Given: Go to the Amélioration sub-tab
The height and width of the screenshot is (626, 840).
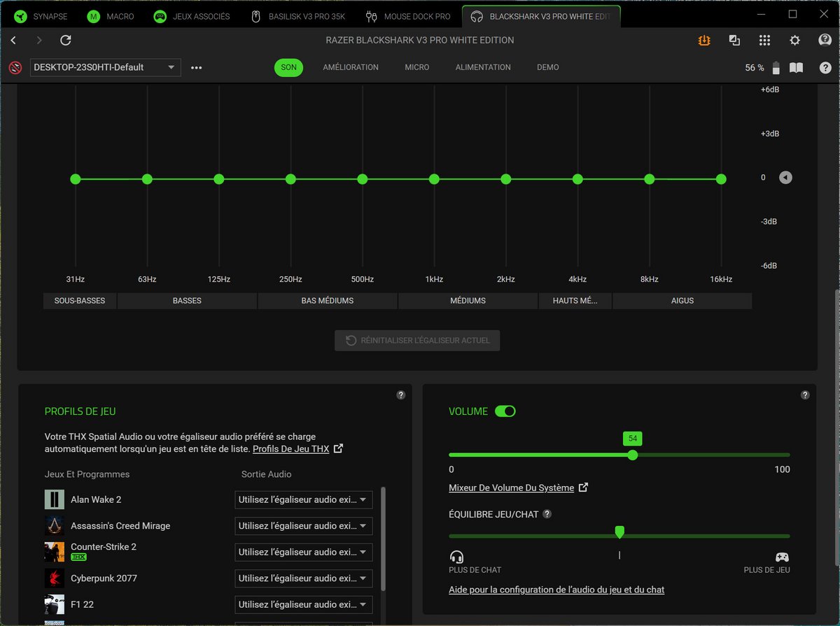Looking at the screenshot, I should [x=351, y=68].
